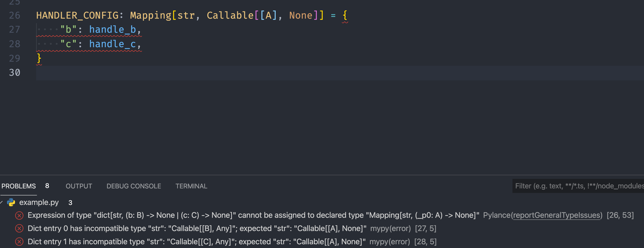The image size is (644, 248).
Task: Select the handle_b reference on line 27
Action: (114, 29)
